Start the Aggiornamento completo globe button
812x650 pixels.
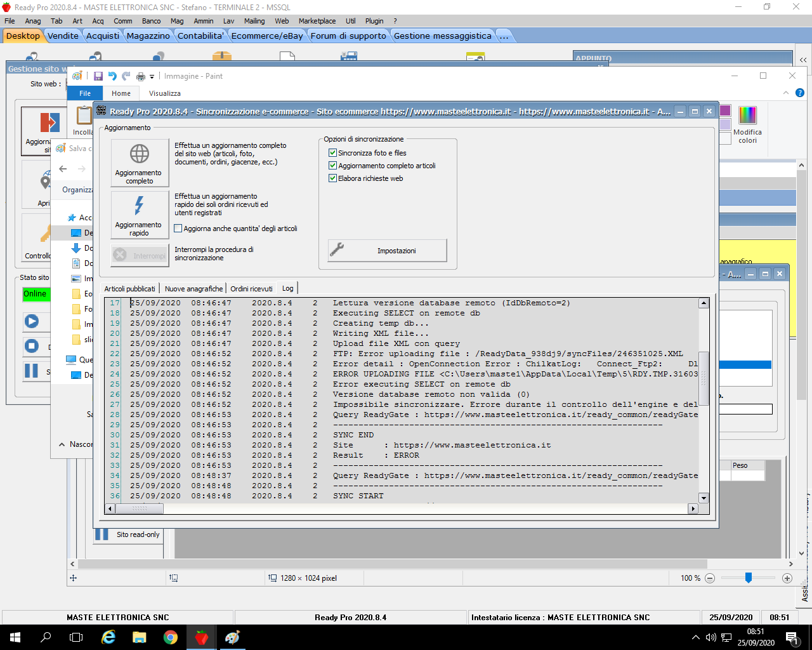[x=140, y=162]
